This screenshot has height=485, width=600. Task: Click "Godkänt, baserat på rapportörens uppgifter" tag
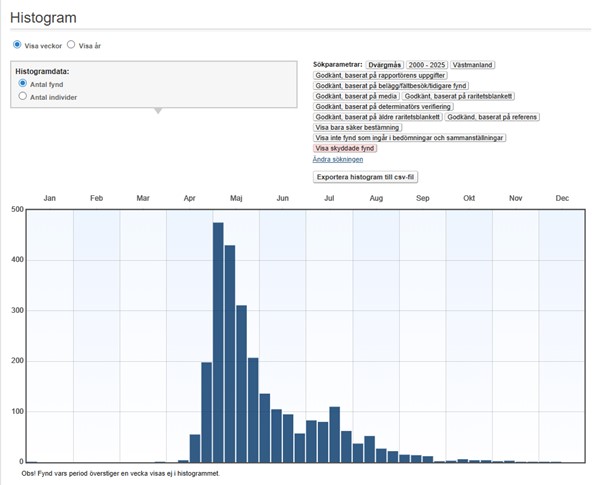(x=380, y=75)
